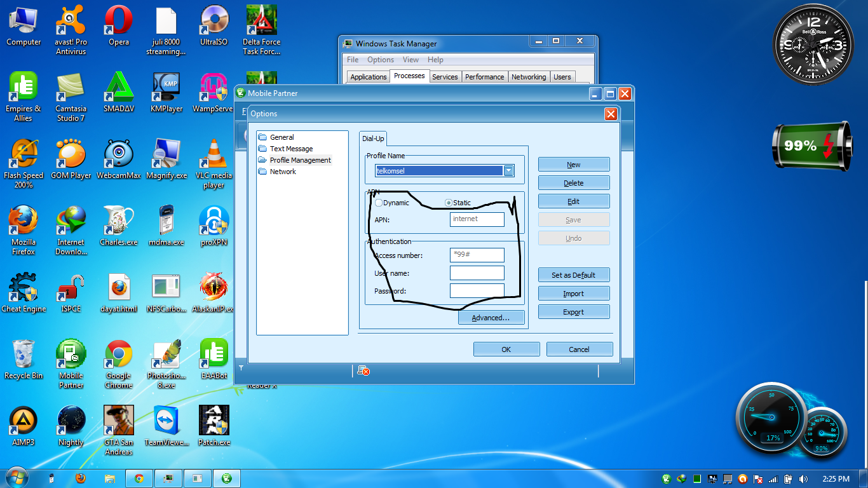Click the Windows Start orb

click(x=17, y=478)
